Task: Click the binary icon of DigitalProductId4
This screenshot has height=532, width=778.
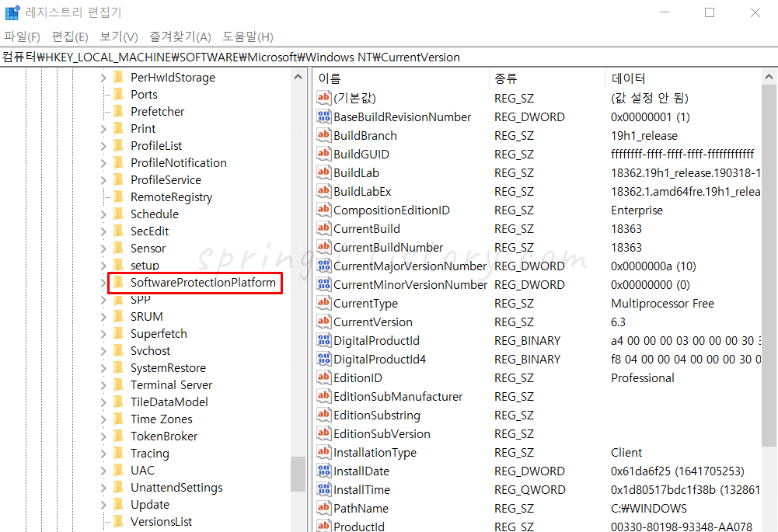Action: click(x=323, y=359)
